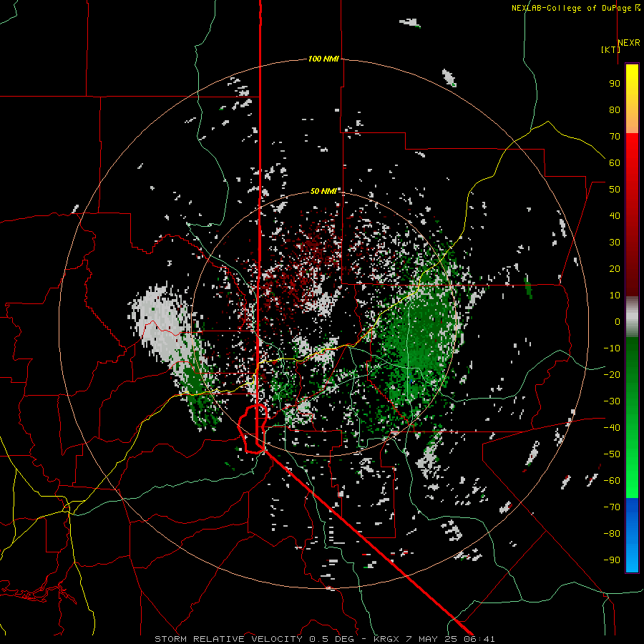Viewport: 644px width, 644px height.
Task: Click the -70 value on velocity scale
Action: [612, 507]
